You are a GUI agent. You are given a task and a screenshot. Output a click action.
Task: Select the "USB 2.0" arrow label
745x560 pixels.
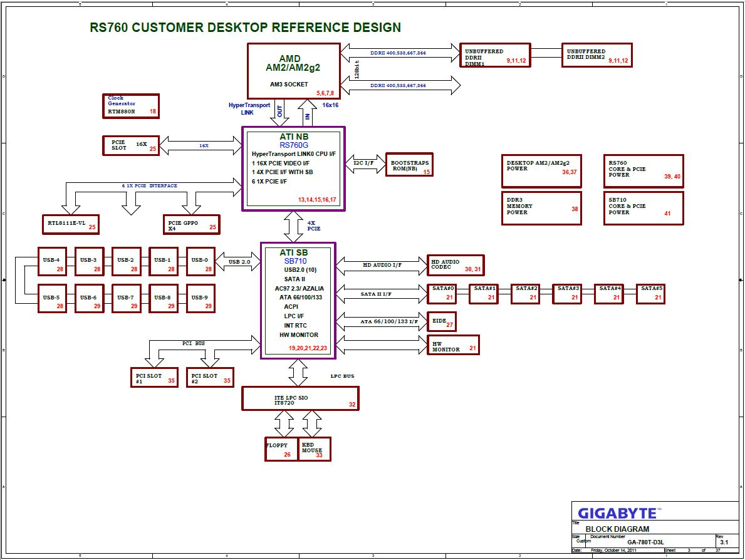click(239, 262)
